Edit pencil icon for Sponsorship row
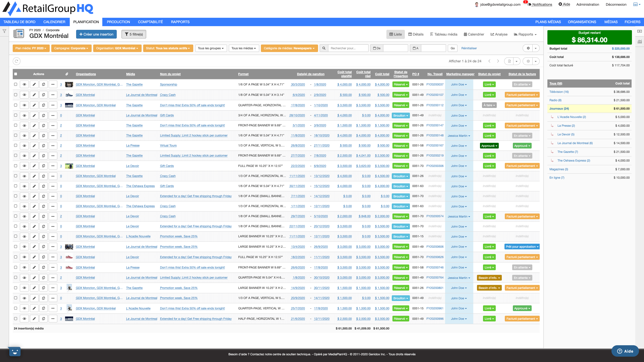 coord(34,84)
